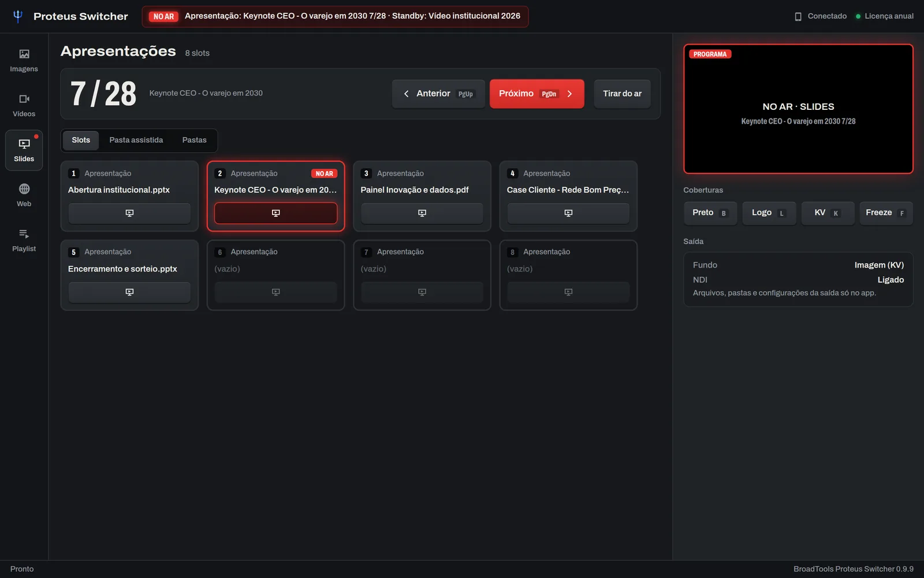Click the BroadTools Proteus Switcher version text
This screenshot has height=578, width=924.
coord(854,569)
